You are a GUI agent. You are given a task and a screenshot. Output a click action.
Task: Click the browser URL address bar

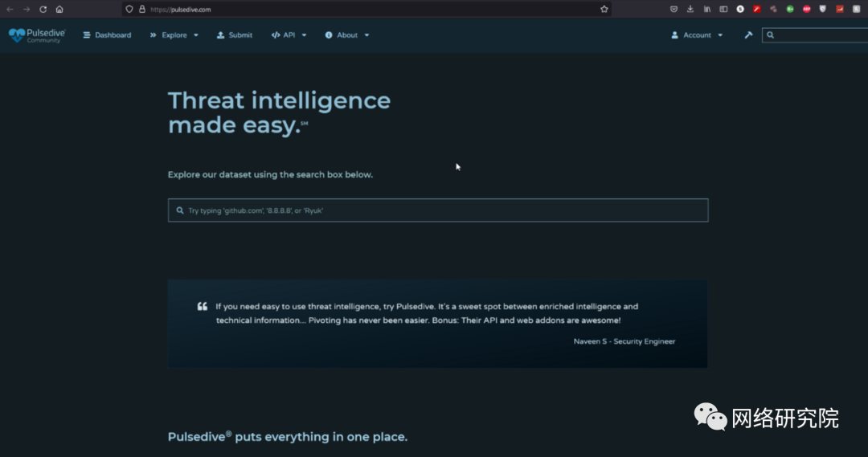(x=366, y=10)
